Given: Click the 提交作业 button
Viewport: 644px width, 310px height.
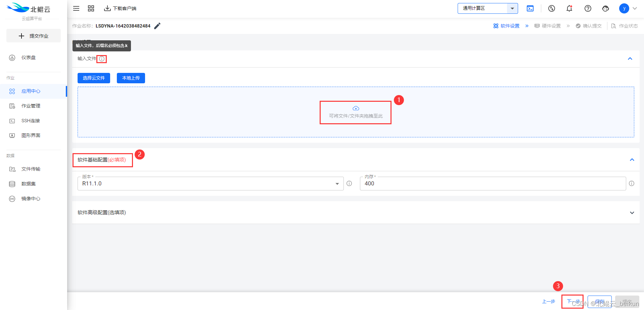Looking at the screenshot, I should (x=34, y=36).
